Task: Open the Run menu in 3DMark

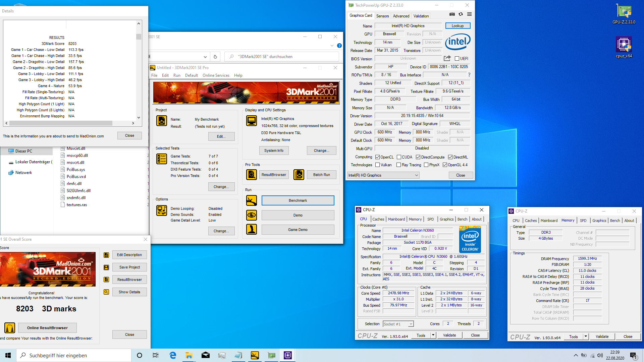Action: point(177,75)
